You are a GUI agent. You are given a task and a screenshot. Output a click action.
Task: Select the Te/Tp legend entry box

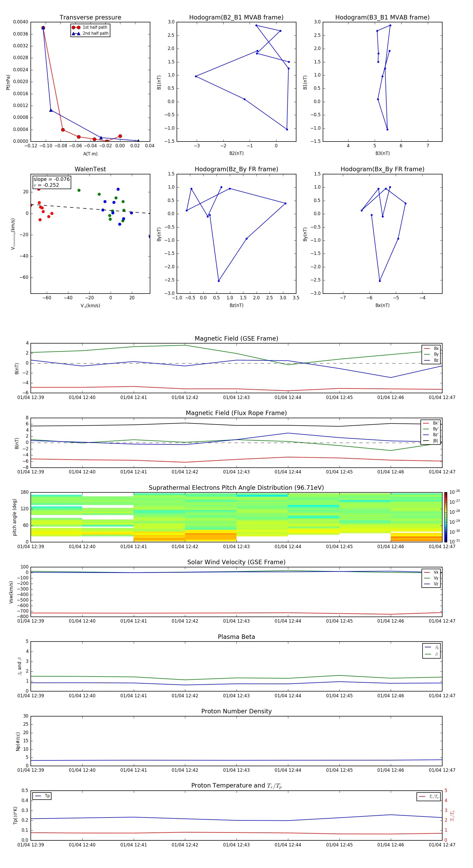[429, 796]
